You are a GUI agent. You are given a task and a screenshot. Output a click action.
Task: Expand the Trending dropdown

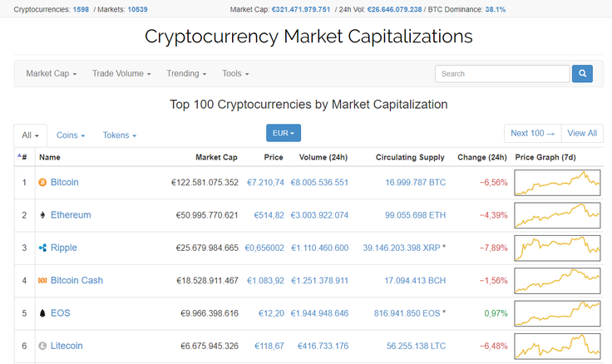[x=186, y=74]
